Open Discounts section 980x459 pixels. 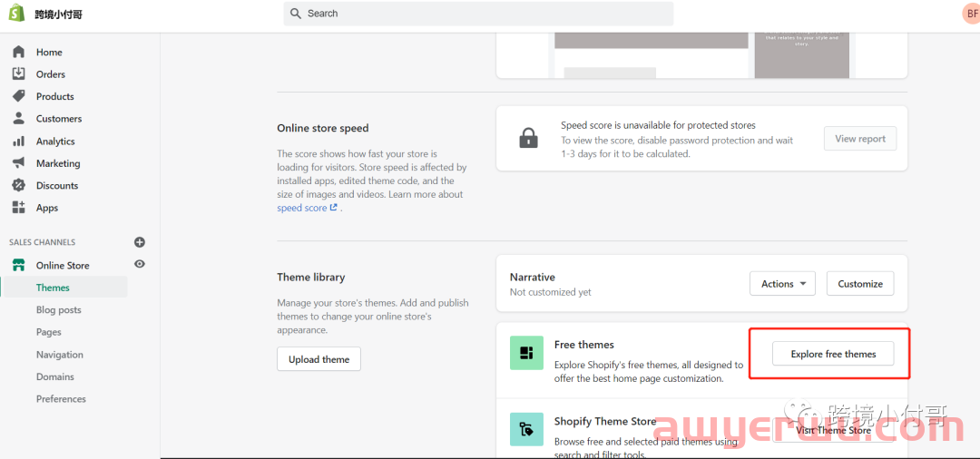57,185
